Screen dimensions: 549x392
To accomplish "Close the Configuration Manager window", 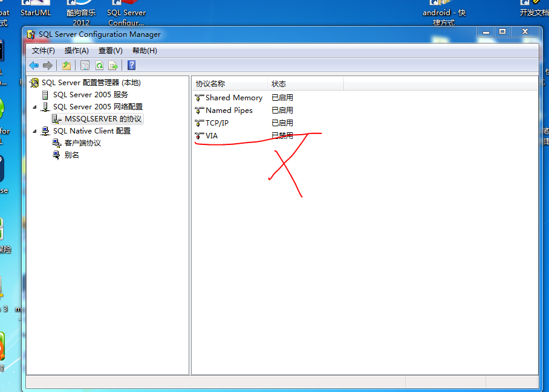I will [x=525, y=32].
